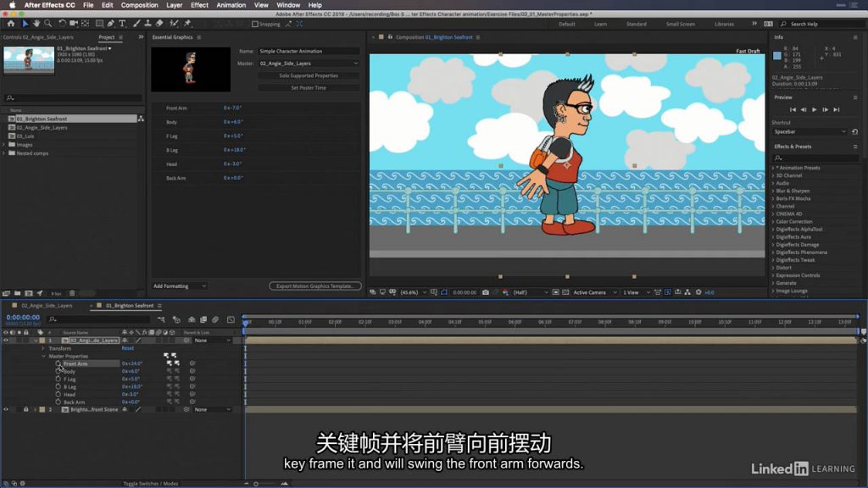Select the Puppet Pin tool
This screenshot has height=488, width=868.
[187, 24]
